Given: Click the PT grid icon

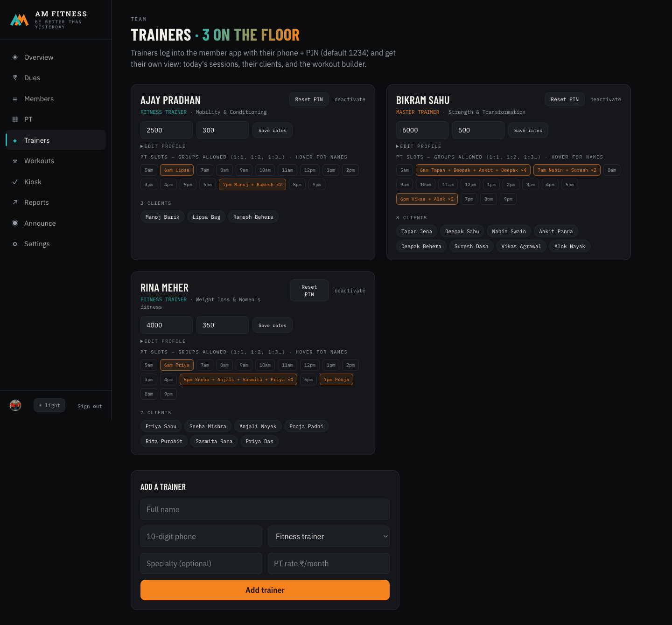Looking at the screenshot, I should click(x=15, y=119).
